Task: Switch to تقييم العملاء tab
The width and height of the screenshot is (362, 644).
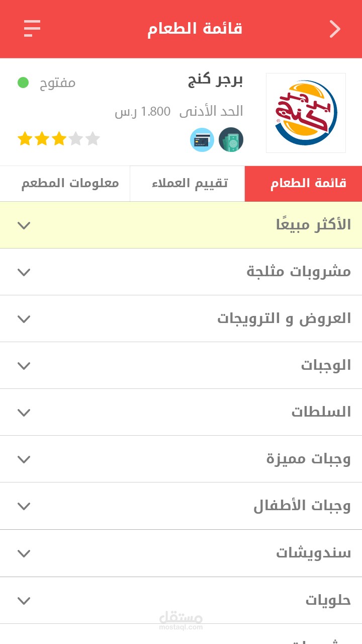Action: pyautogui.click(x=190, y=183)
